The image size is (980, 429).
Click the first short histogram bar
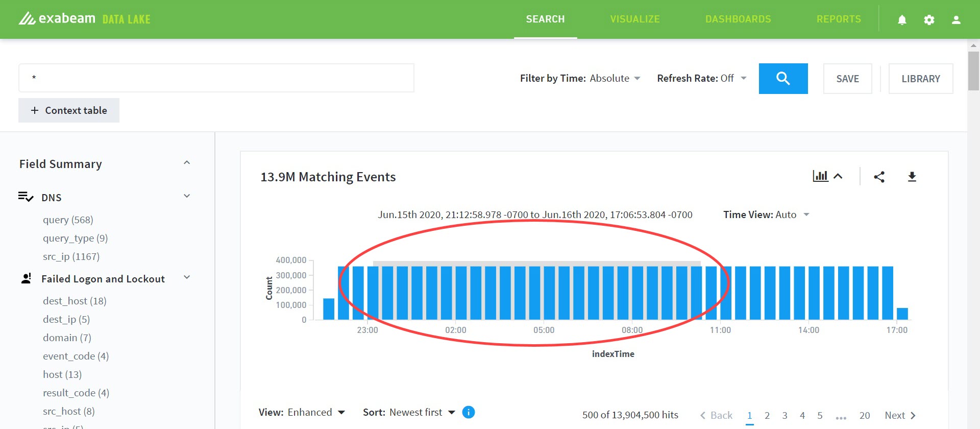329,309
